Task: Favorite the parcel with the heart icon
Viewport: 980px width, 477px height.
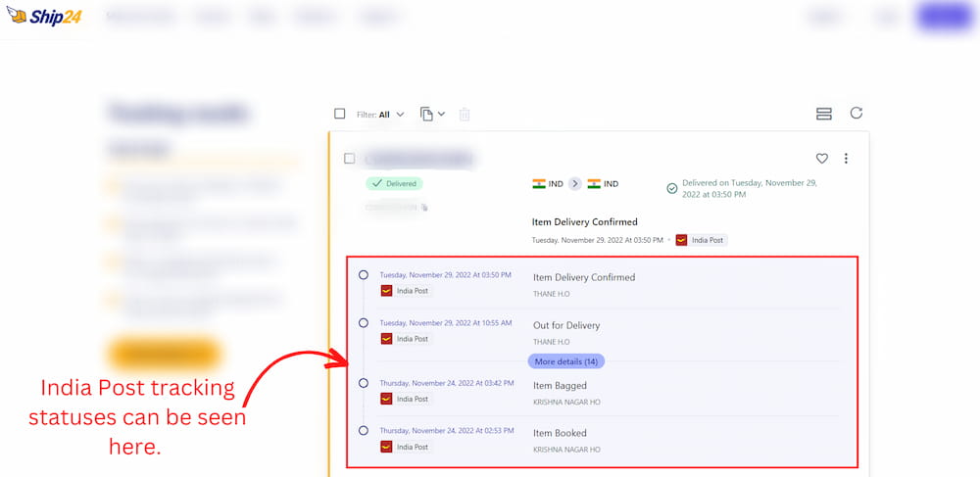Action: 822,159
